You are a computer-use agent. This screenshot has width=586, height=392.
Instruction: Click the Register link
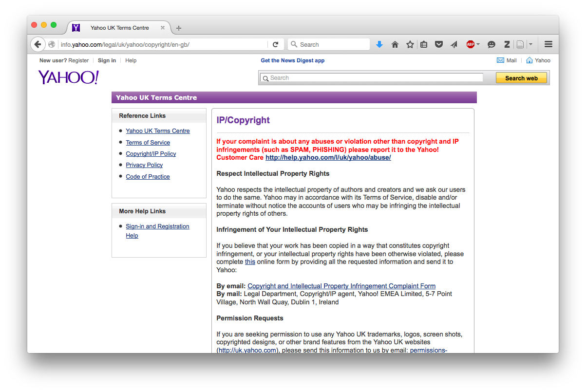click(78, 60)
